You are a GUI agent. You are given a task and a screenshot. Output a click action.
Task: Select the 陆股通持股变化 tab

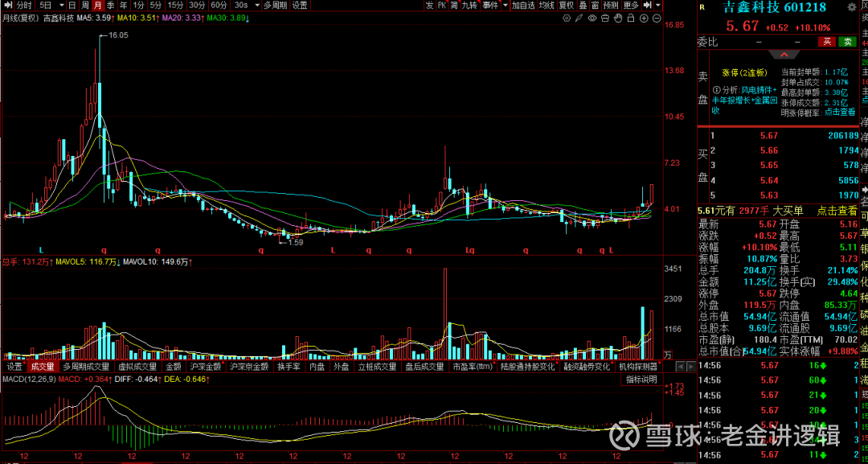pyautogui.click(x=527, y=367)
